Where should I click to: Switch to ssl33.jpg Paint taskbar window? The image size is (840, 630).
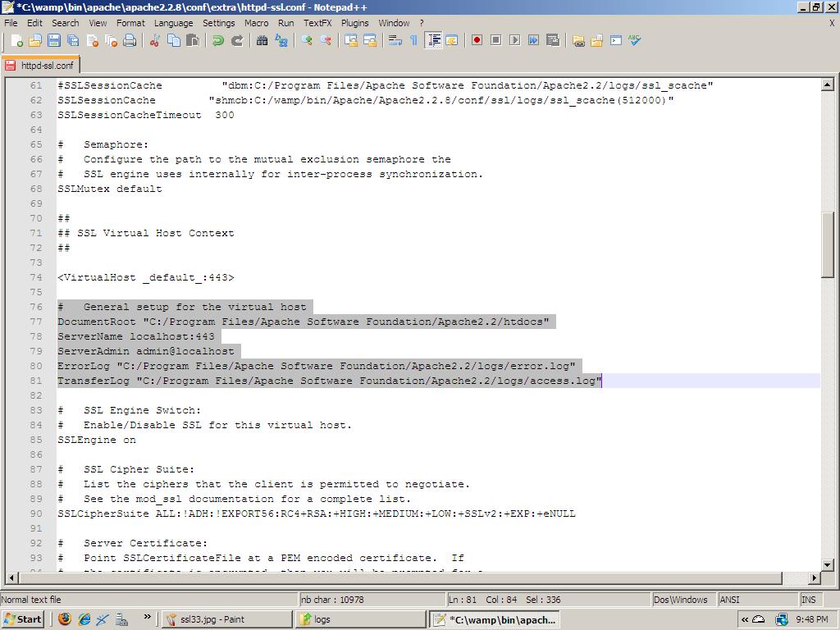click(x=226, y=619)
